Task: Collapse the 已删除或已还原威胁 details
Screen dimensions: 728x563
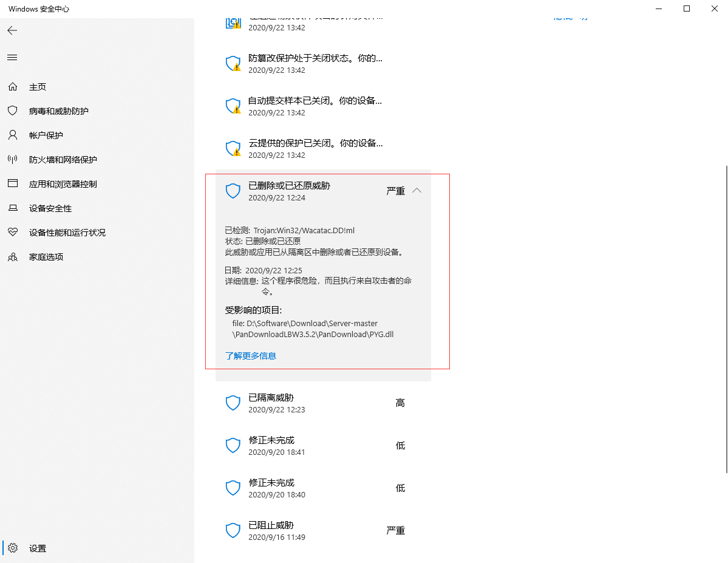Action: coord(417,190)
